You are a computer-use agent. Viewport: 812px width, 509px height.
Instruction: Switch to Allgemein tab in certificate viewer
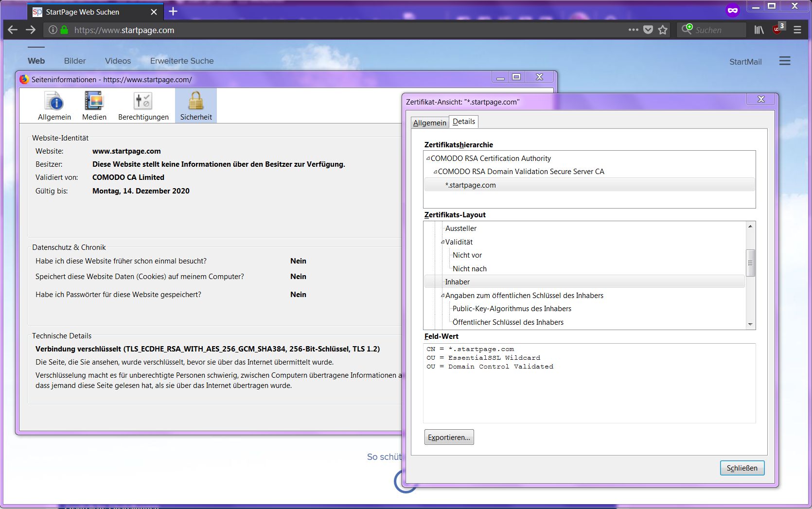(430, 123)
